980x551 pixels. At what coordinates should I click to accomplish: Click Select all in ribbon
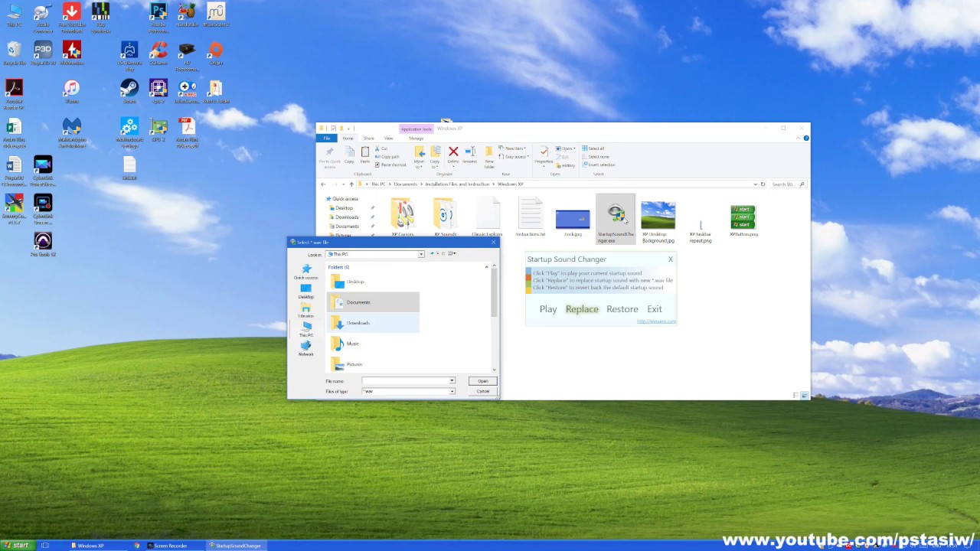click(593, 148)
